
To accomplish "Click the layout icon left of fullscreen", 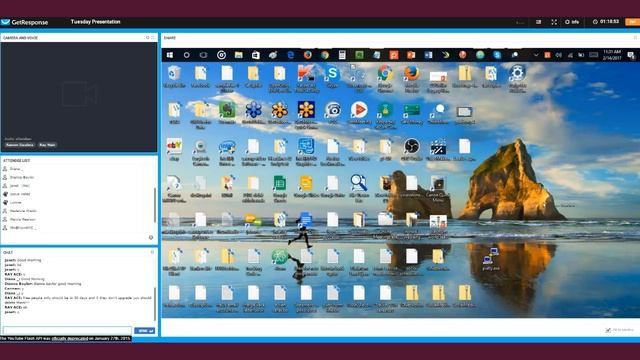I will click(538, 22).
